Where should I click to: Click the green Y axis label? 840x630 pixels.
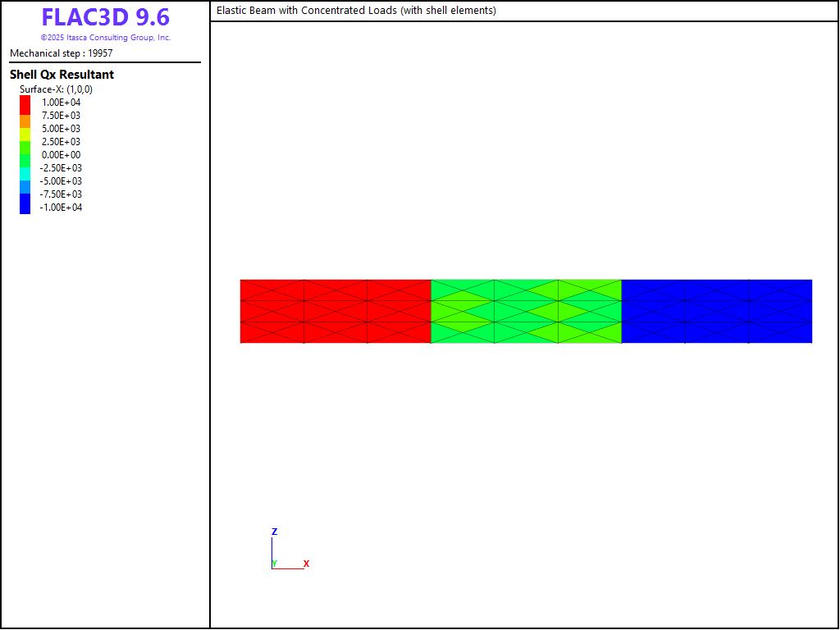(274, 564)
